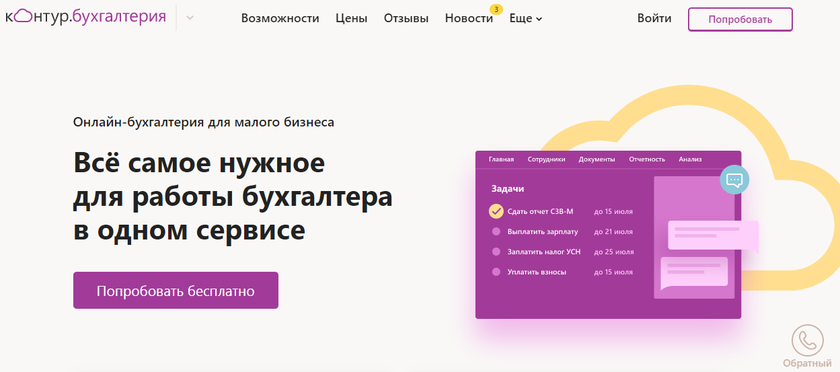Click the bullet circle beside Выплатить зарплату
Screen dimensions: 840x372
(x=496, y=232)
